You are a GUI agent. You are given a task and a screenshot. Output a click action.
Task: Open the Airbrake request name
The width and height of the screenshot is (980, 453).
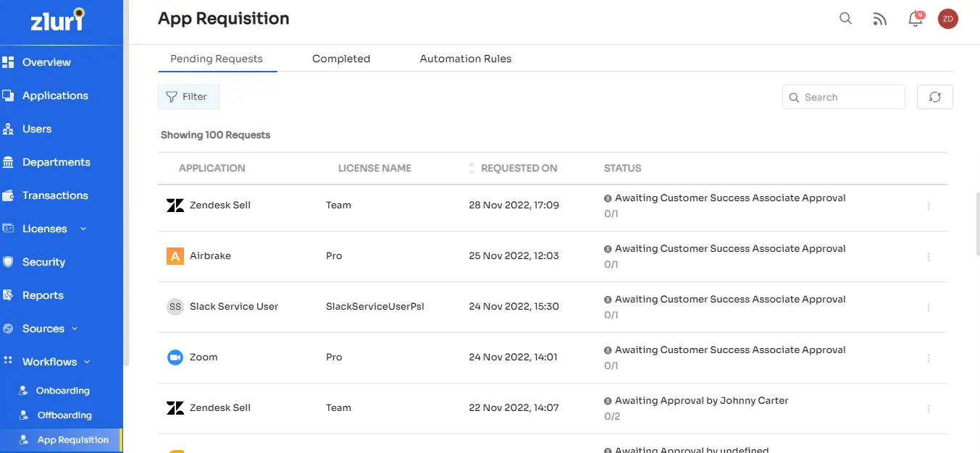point(210,256)
